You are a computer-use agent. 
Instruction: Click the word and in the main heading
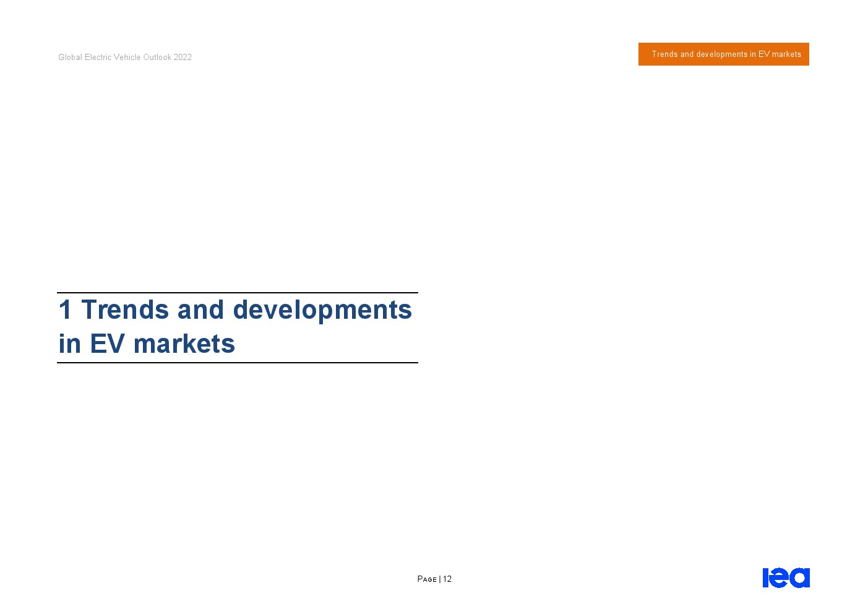(x=200, y=310)
